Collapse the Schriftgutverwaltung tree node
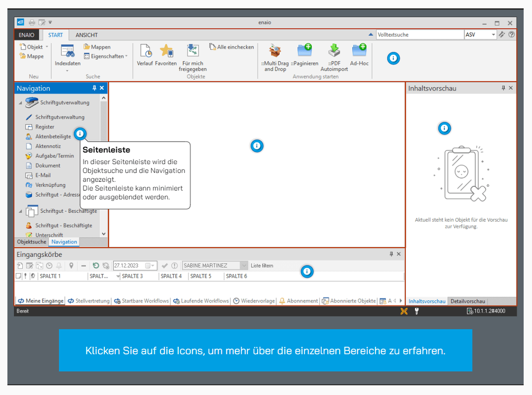The image size is (532, 395). 19,102
